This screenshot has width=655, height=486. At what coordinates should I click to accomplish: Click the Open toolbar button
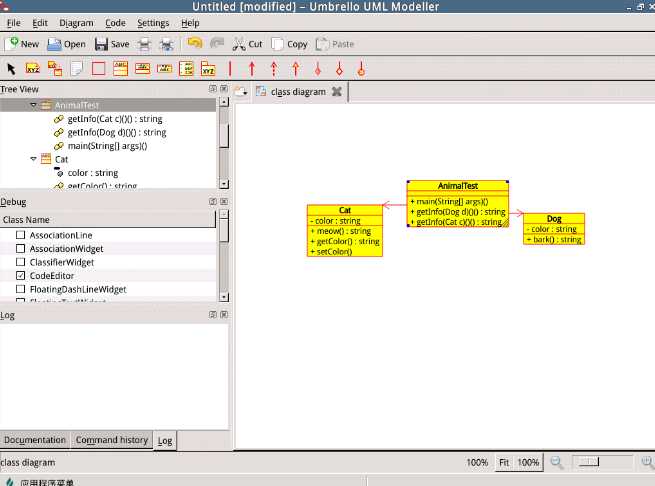[66, 44]
